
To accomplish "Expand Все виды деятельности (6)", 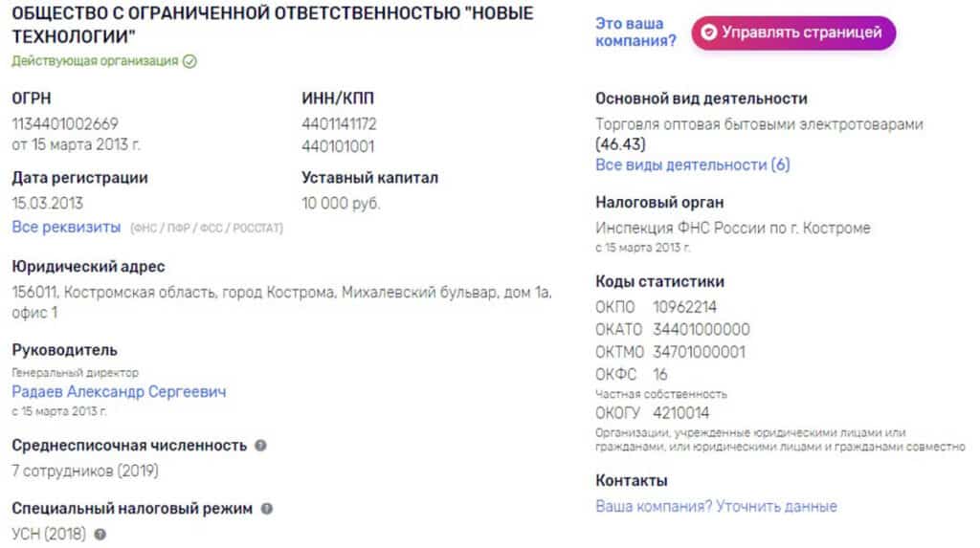I will tap(692, 164).
